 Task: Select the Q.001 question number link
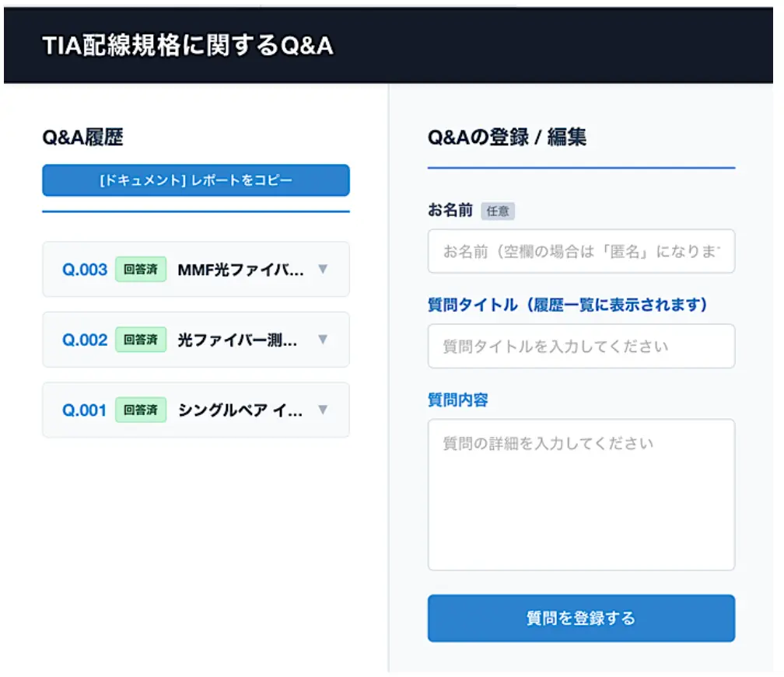(x=84, y=410)
